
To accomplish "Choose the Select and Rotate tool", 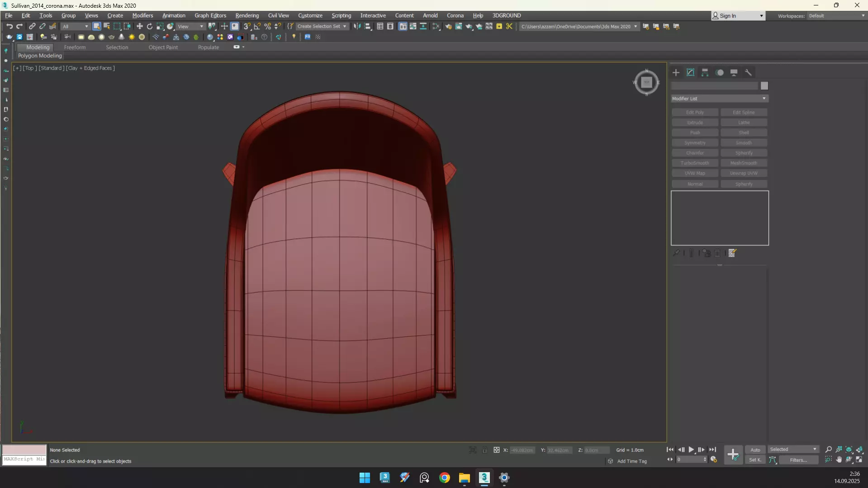I will (x=150, y=26).
